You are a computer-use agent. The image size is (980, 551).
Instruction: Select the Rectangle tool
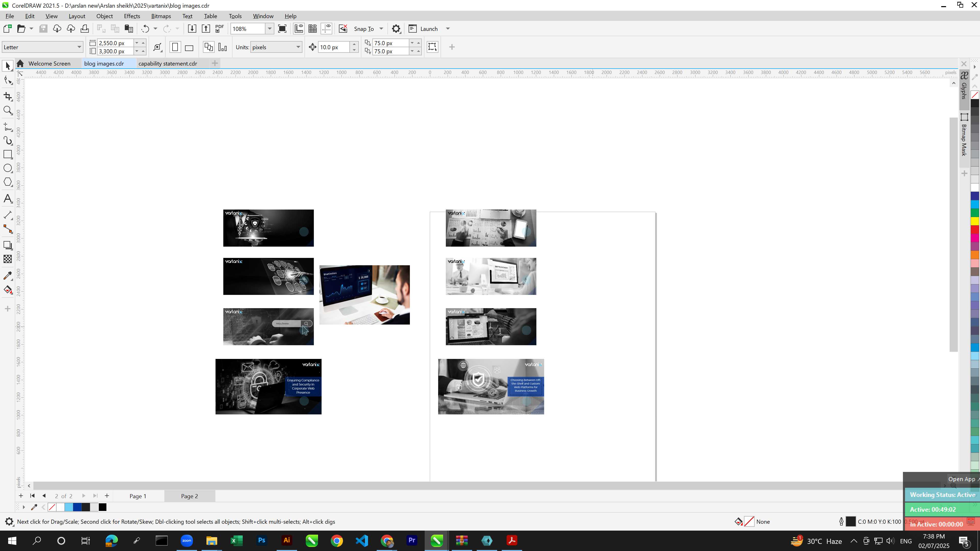click(8, 154)
